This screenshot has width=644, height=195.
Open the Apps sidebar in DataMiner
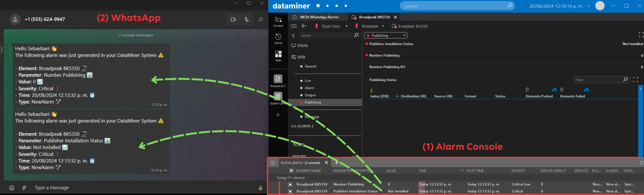pos(278,56)
